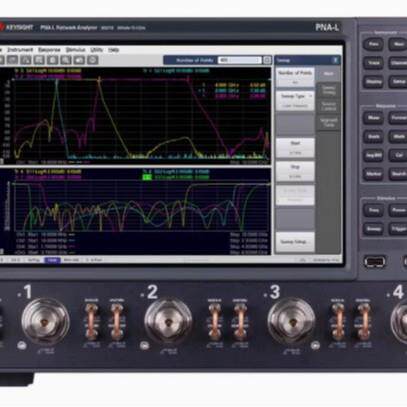Expand the Sweep Type dropdown softkey
407x407 pixels.
[295, 101]
